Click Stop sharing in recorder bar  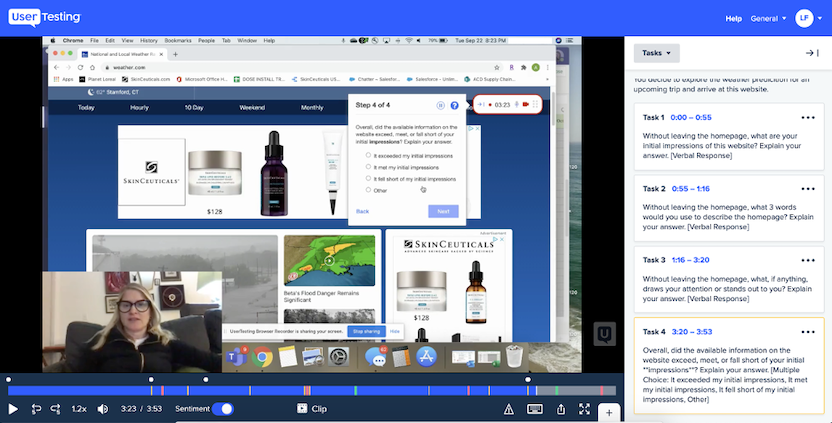(366, 331)
